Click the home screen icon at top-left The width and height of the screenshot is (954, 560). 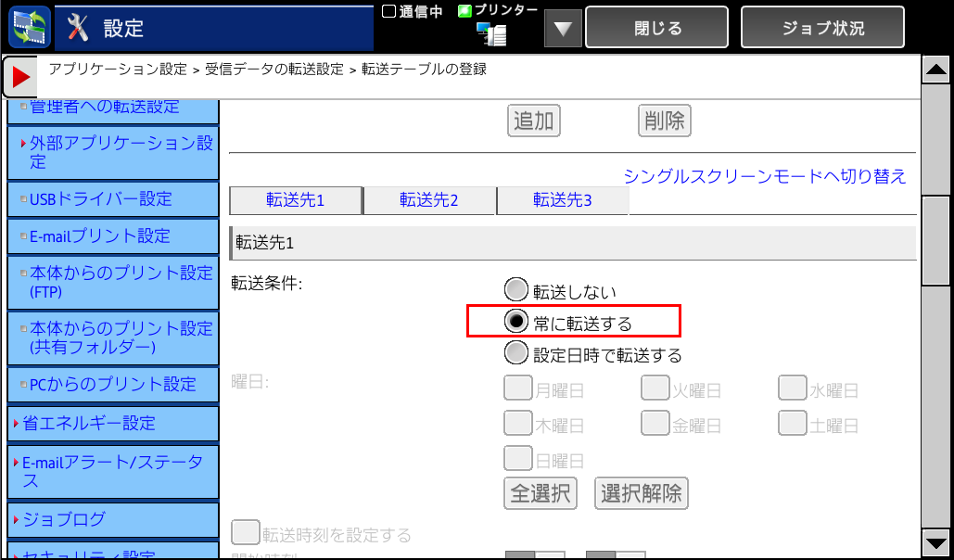coord(30,27)
